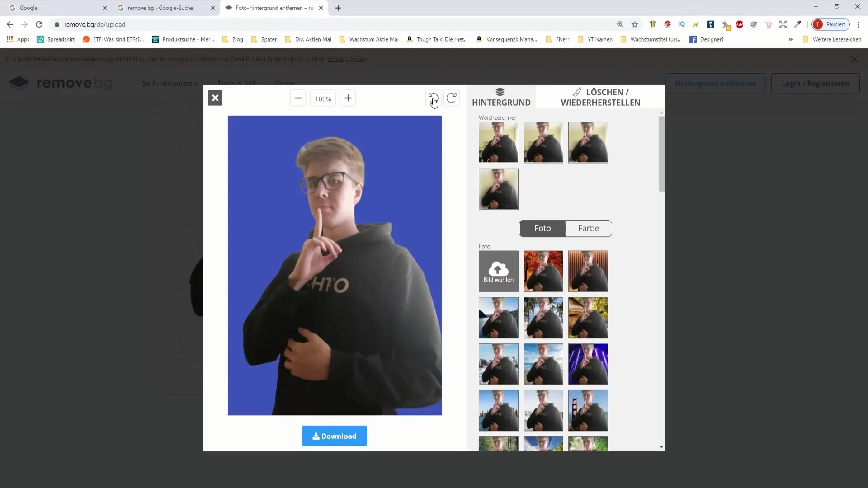Select the forest background thumbnail
868x488 pixels.
498,444
